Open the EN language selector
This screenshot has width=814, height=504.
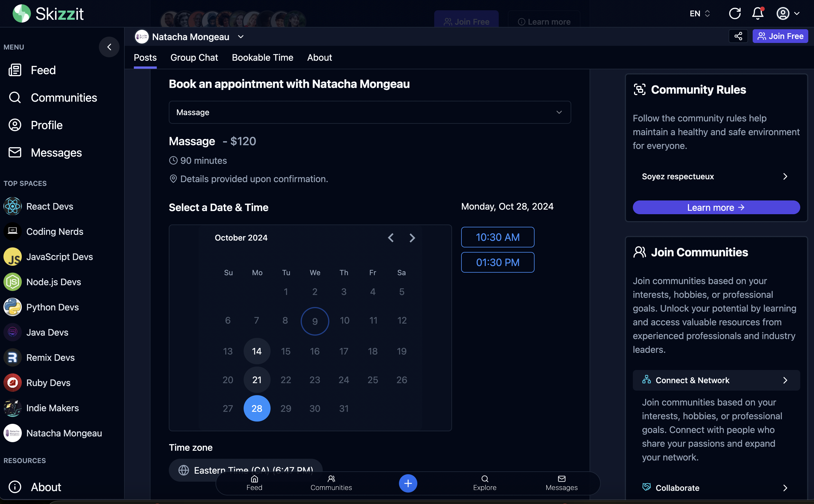(x=700, y=14)
